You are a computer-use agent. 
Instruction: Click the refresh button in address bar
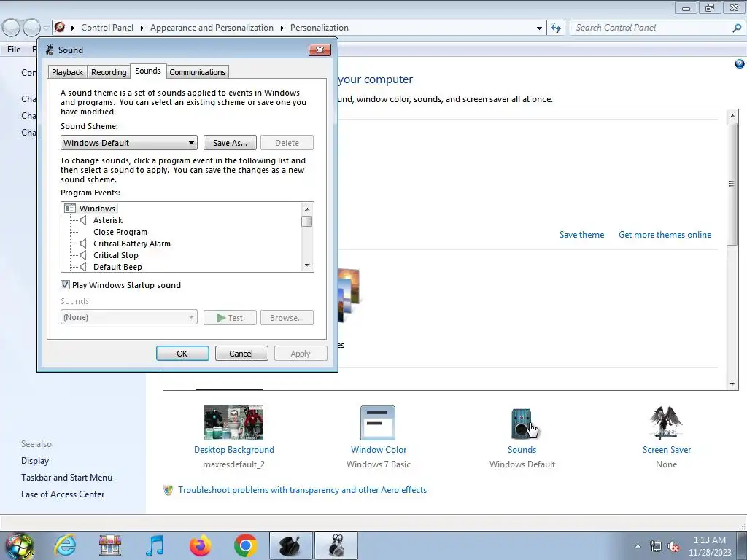556,28
